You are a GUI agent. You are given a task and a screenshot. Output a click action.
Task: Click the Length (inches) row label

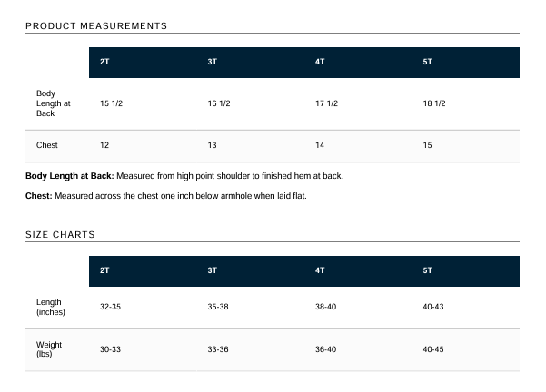pyautogui.click(x=51, y=307)
